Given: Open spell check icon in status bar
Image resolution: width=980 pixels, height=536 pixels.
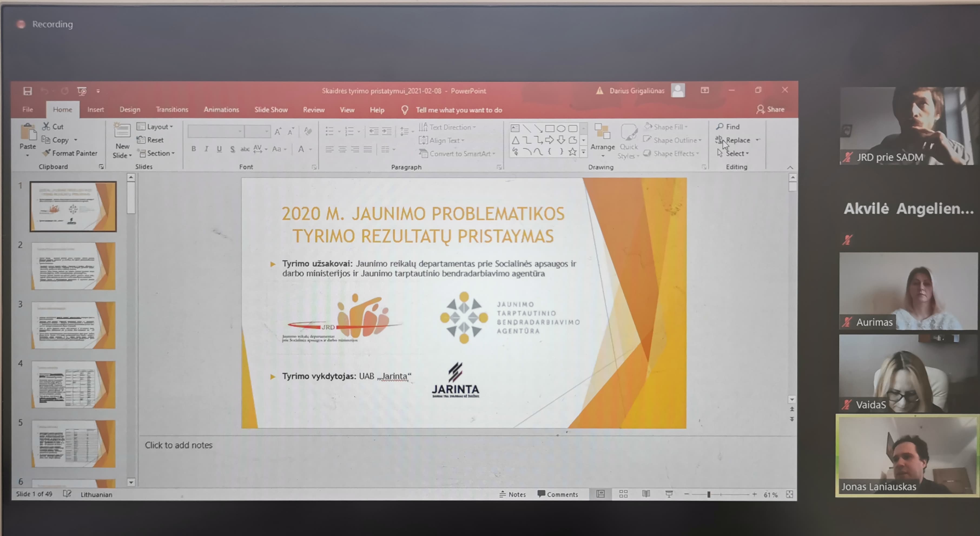Looking at the screenshot, I should [x=67, y=494].
